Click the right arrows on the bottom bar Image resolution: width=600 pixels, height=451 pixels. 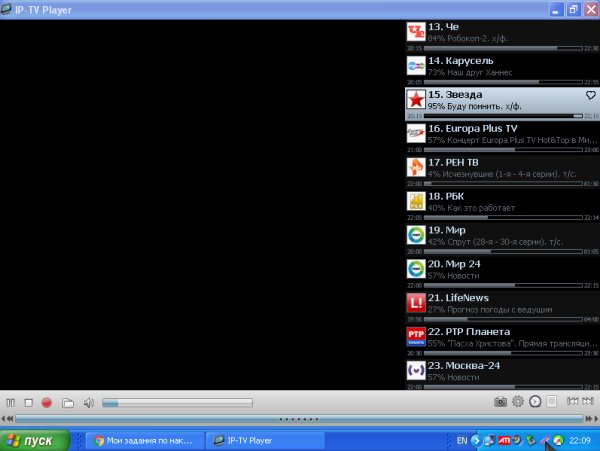(592, 419)
